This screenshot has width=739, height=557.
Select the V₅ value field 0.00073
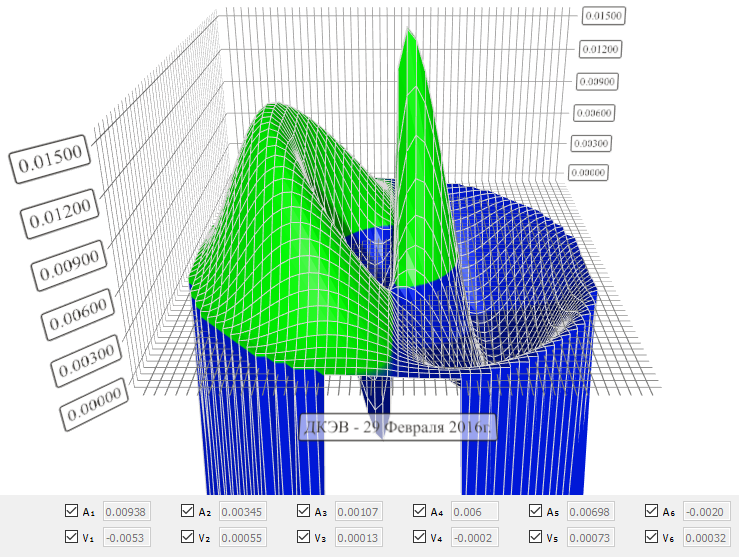click(591, 536)
